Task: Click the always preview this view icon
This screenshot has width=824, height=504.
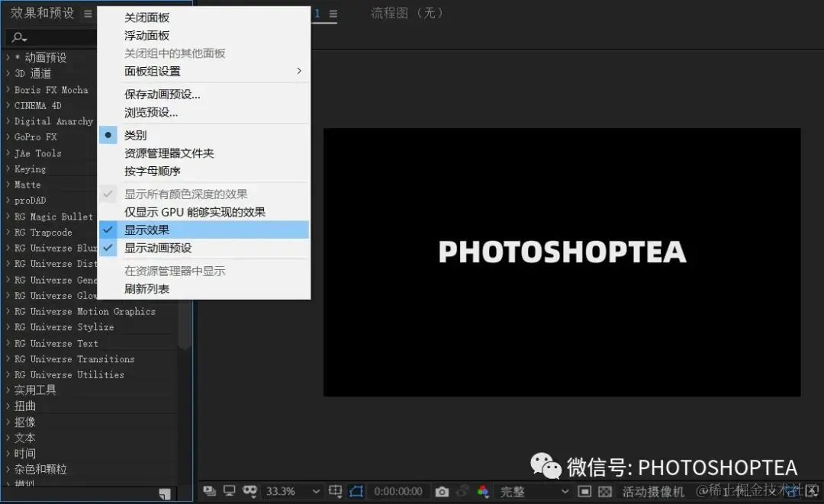Action: (210, 491)
